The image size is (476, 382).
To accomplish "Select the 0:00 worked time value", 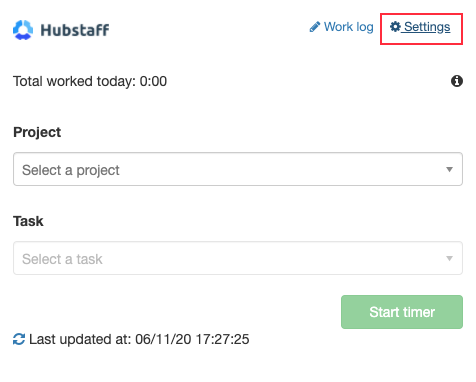I will tap(153, 81).
